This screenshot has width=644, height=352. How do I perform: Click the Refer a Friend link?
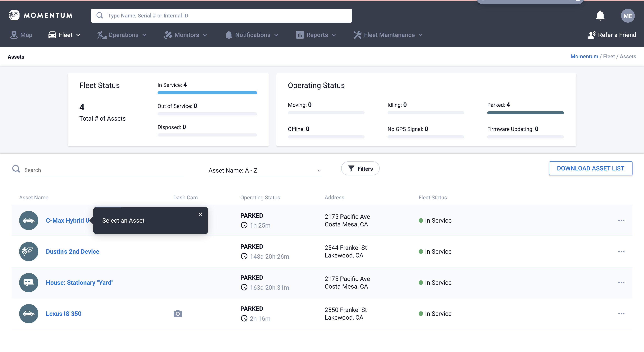pyautogui.click(x=612, y=35)
